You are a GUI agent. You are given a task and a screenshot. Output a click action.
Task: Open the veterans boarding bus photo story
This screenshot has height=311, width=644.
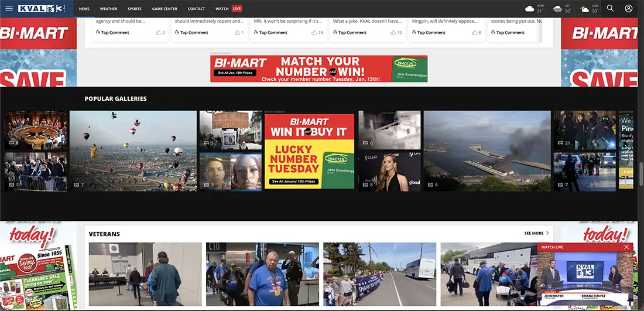click(x=489, y=274)
